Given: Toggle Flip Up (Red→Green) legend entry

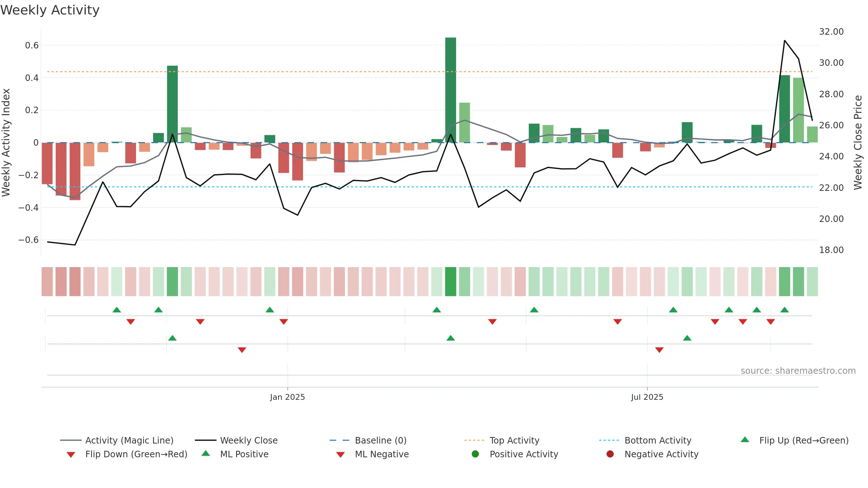Looking at the screenshot, I should 794,440.
